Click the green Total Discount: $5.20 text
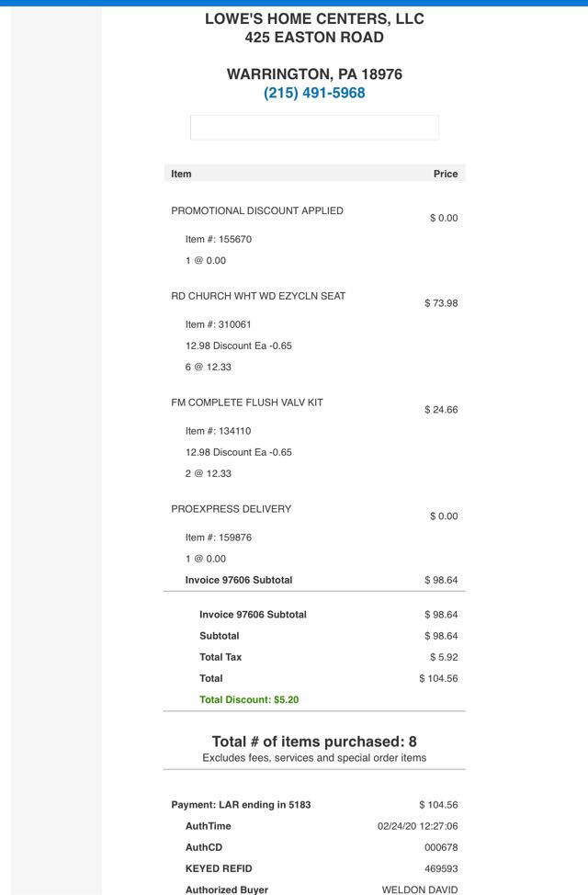 point(249,699)
